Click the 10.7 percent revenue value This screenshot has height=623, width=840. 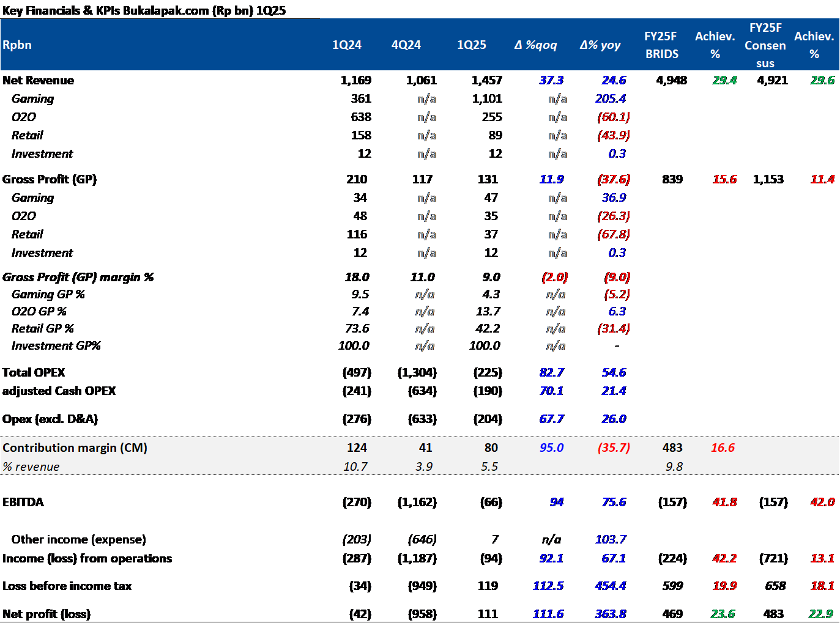pos(355,466)
